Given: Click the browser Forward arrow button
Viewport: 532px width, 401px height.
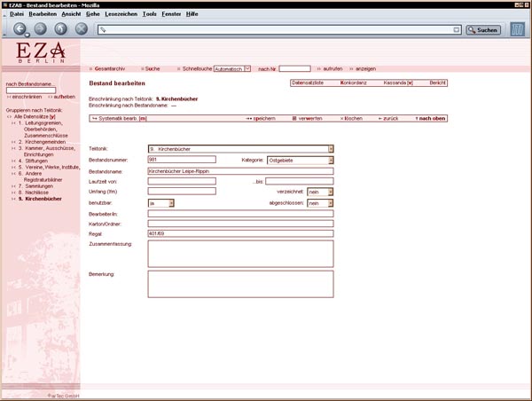Looking at the screenshot, I should click(x=41, y=29).
